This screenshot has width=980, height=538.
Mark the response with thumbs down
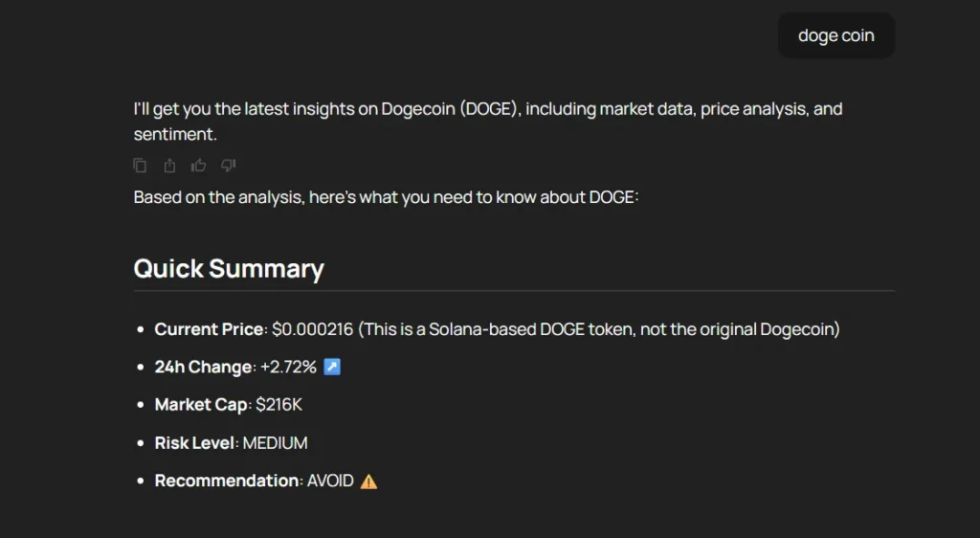(x=228, y=165)
